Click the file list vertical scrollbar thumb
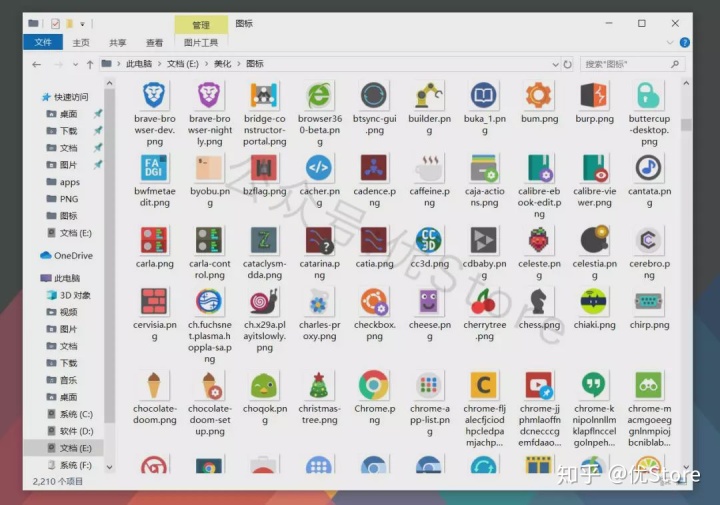The height and width of the screenshot is (505, 720). pos(686,124)
